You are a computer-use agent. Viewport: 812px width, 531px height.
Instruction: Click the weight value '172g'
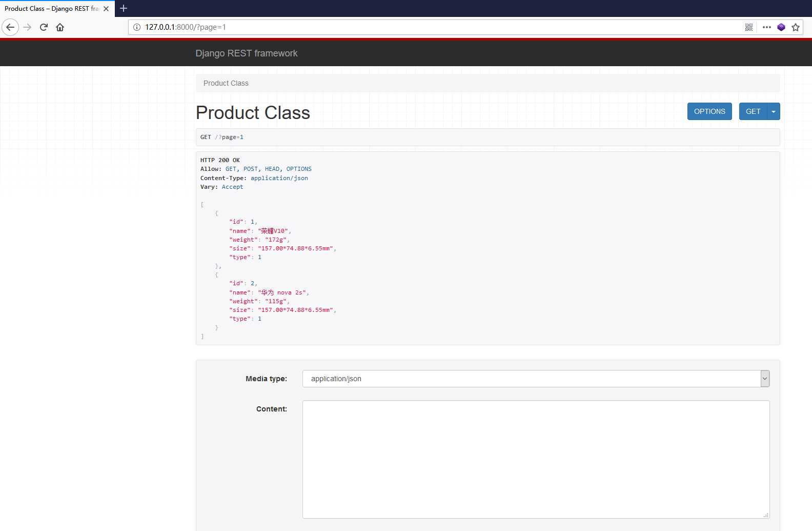click(277, 240)
